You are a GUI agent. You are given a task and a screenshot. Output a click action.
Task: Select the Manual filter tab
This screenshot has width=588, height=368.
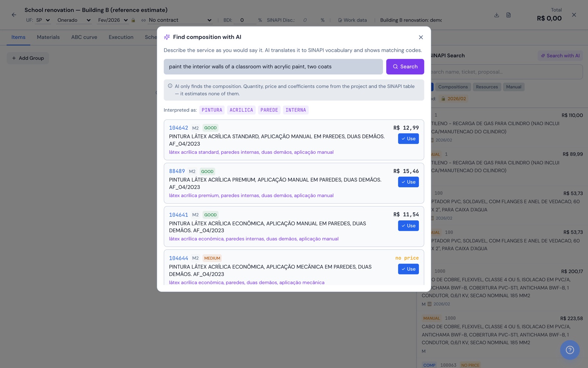pos(513,87)
